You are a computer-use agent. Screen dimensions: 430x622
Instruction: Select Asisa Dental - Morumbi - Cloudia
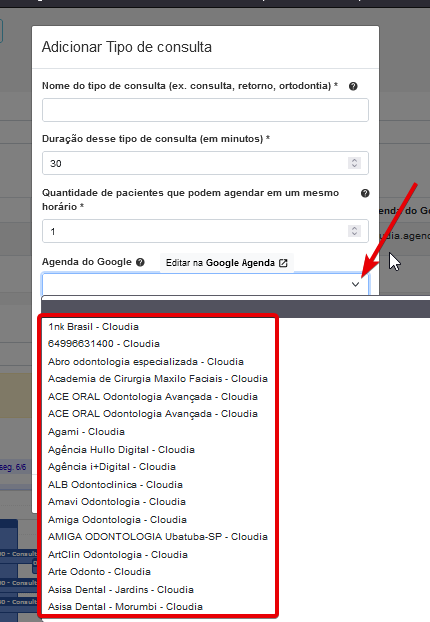(x=125, y=607)
